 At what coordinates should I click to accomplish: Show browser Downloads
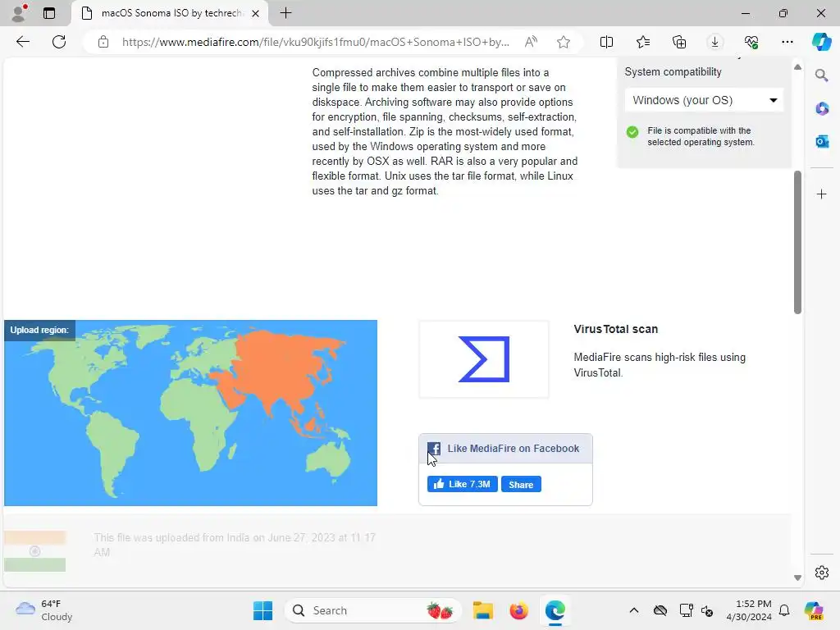[x=714, y=42]
